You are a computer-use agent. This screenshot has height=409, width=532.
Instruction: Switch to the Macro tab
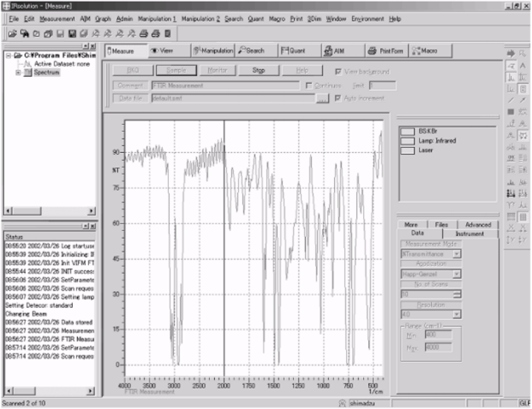(x=430, y=50)
